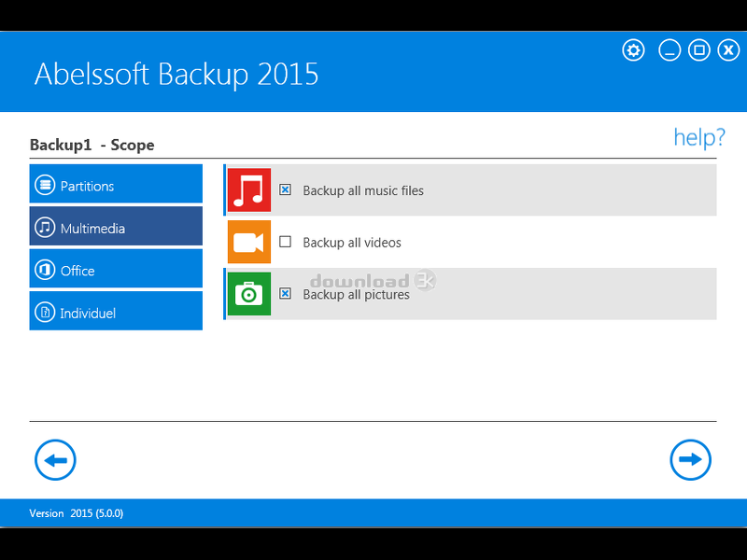This screenshot has height=560, width=747.
Task: Close the Abelssoft Backup window
Action: pyautogui.click(x=728, y=50)
